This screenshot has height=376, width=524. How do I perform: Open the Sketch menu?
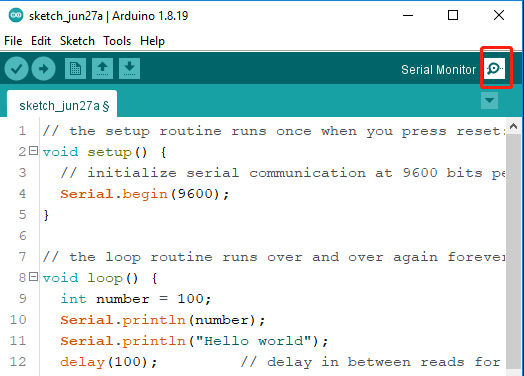[77, 41]
